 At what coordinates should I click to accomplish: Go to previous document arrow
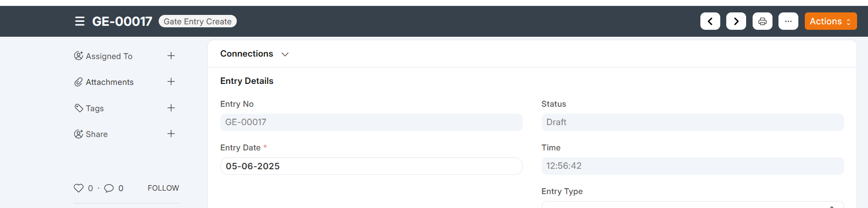(x=710, y=21)
